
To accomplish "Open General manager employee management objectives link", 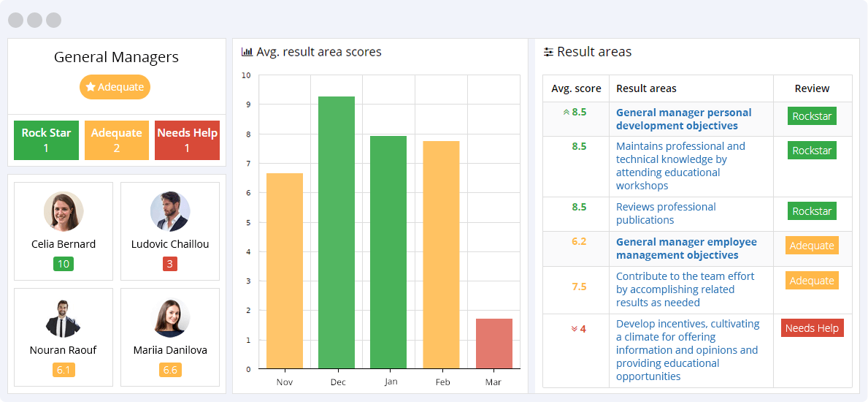I will point(686,249).
